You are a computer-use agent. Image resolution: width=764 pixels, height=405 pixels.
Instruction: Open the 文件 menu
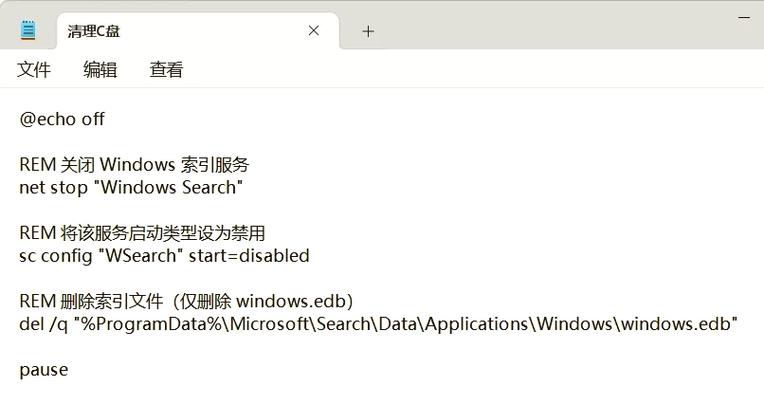coord(34,70)
